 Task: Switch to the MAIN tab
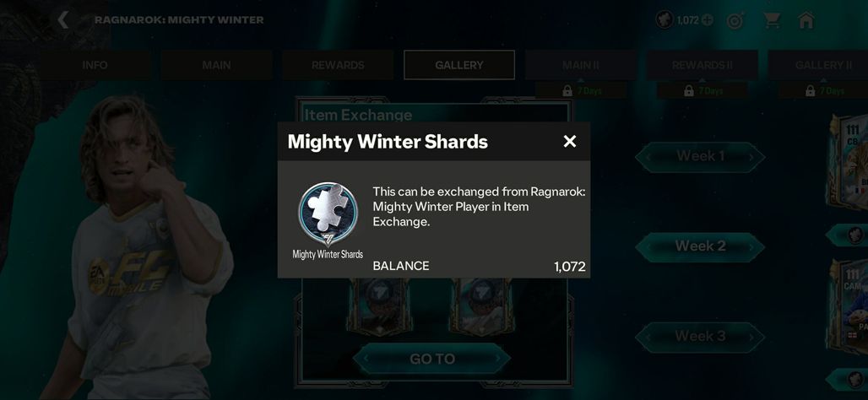click(216, 65)
